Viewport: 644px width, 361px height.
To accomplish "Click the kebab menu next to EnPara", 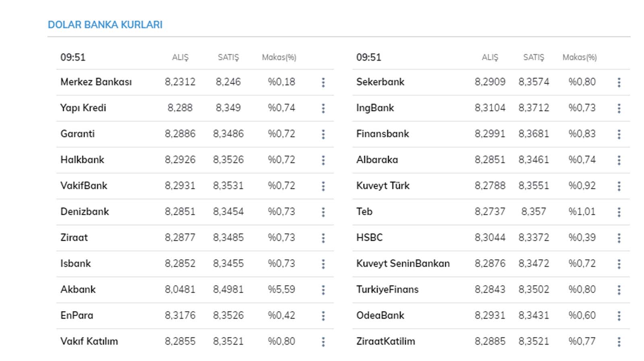I will [x=323, y=316].
